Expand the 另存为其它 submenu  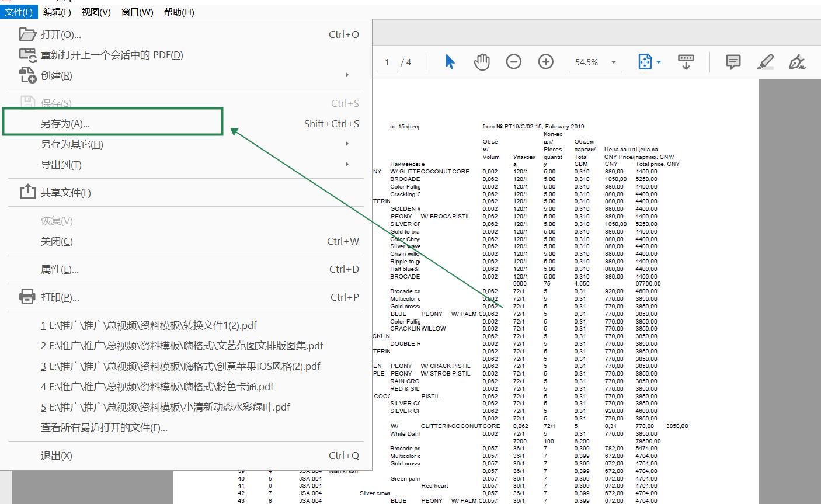pyautogui.click(x=346, y=144)
